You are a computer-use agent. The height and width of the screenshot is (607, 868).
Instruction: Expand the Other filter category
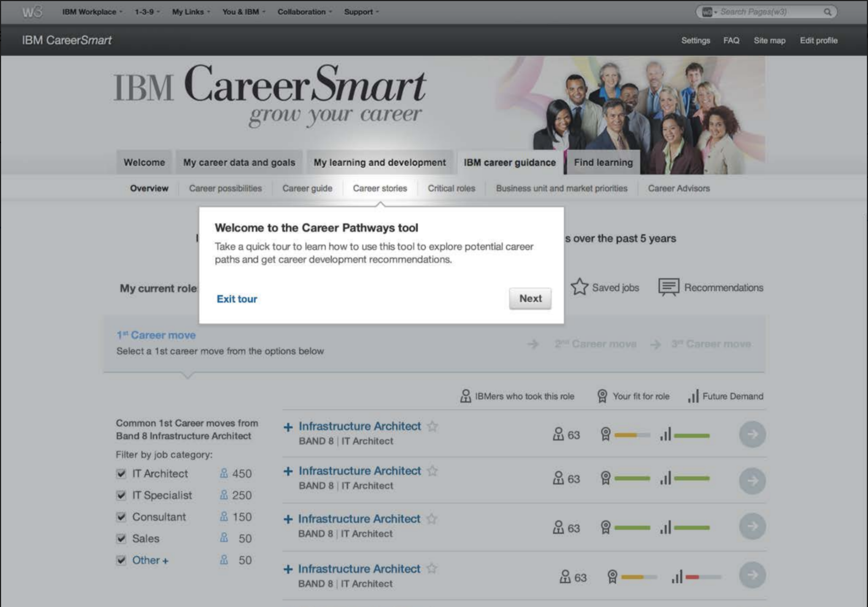pyautogui.click(x=165, y=560)
